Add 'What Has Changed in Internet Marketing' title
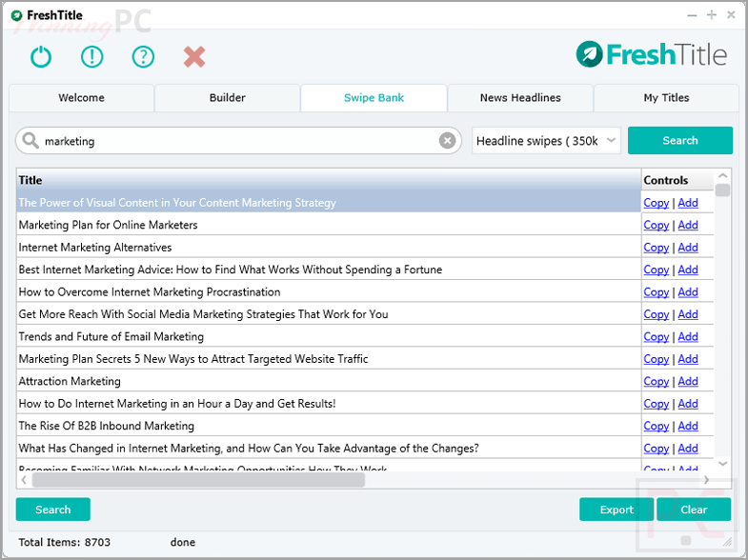Image resolution: width=748 pixels, height=560 pixels. 688,449
